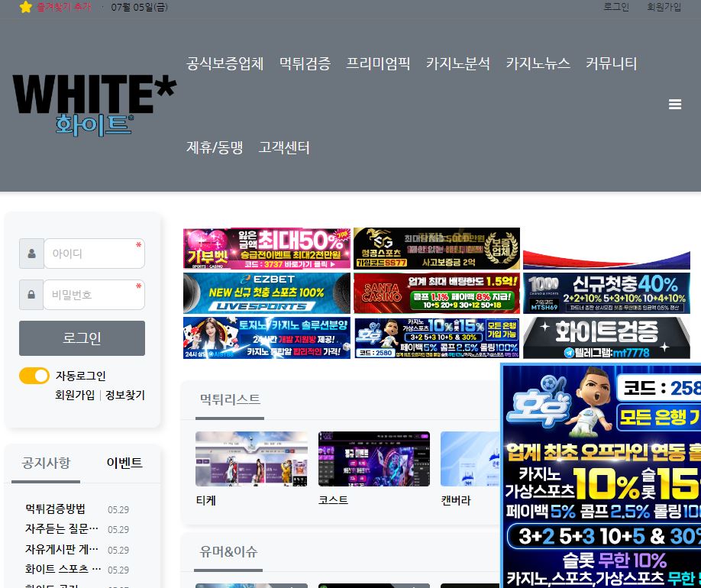Screen dimensions: 701x588
Task: Click 즐겨찾기 추가 link
Action: 63,7
